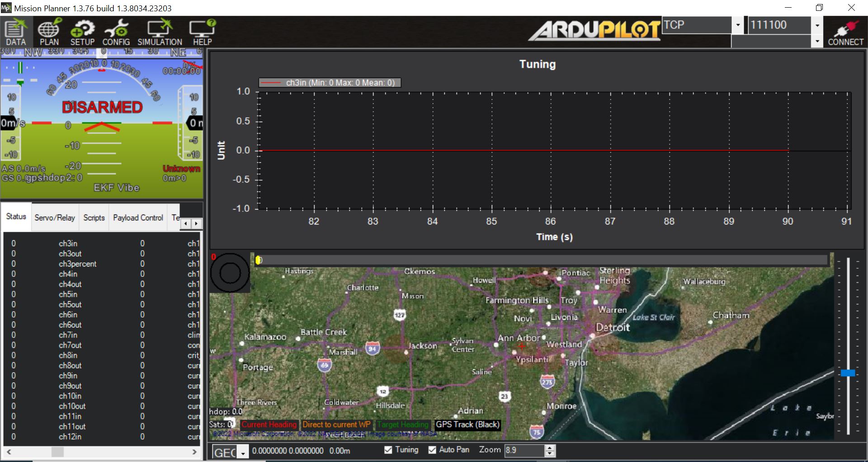Click the status list scroll right arrow
The width and height of the screenshot is (868, 462).
coord(194,452)
